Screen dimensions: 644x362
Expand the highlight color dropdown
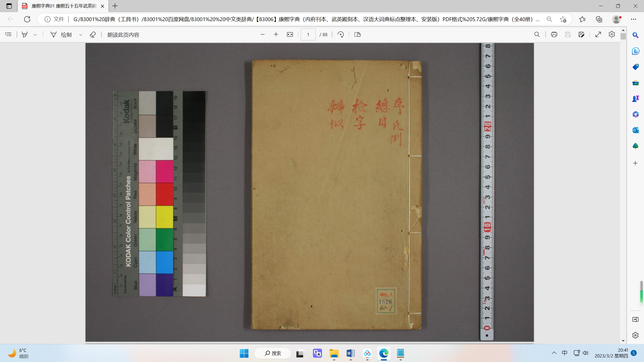click(35, 35)
